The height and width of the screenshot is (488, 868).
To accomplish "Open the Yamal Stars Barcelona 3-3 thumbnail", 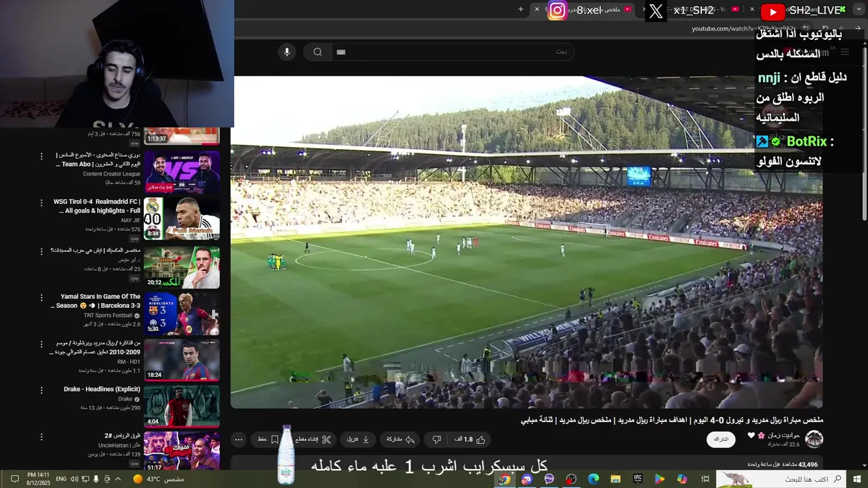I will coord(182,313).
